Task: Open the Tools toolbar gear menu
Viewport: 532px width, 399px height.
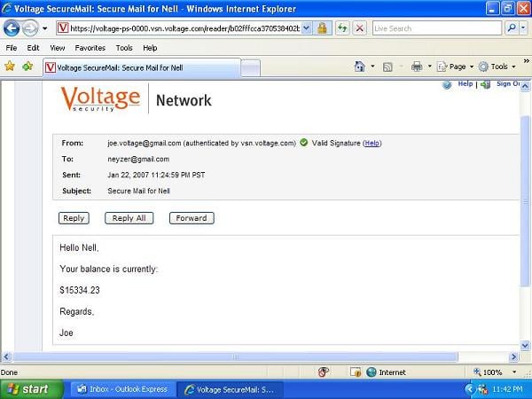Action: [497, 66]
